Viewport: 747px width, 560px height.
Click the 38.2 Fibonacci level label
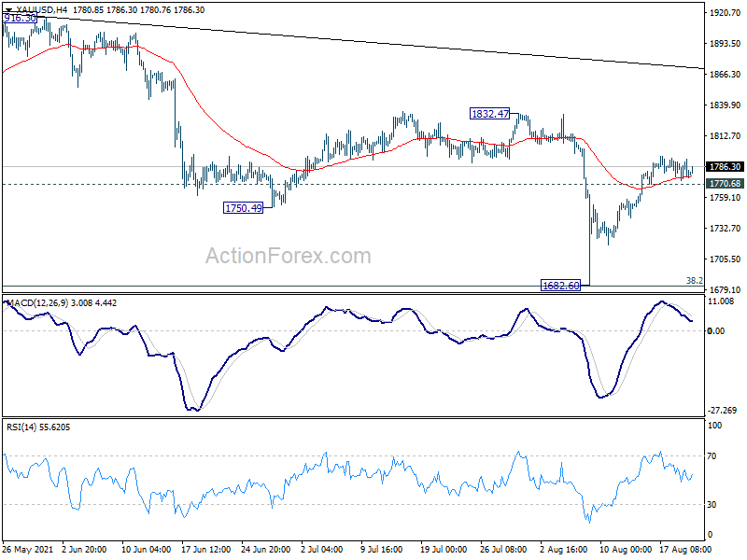[x=694, y=281]
